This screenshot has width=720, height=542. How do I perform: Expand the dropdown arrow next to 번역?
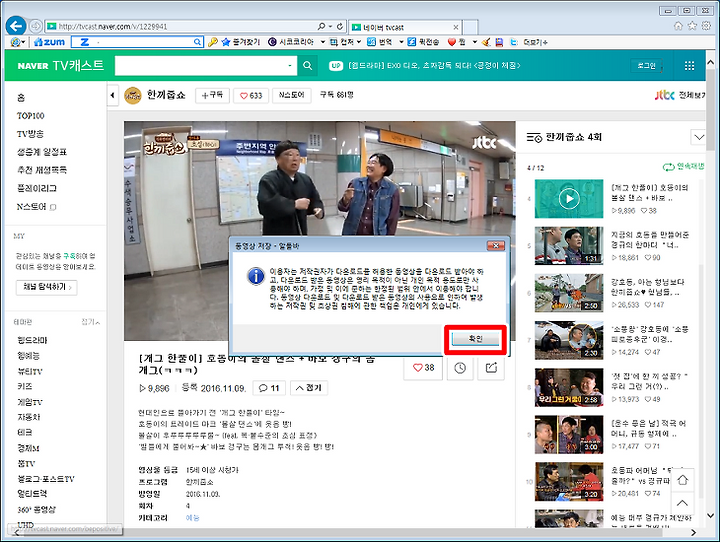coord(401,42)
